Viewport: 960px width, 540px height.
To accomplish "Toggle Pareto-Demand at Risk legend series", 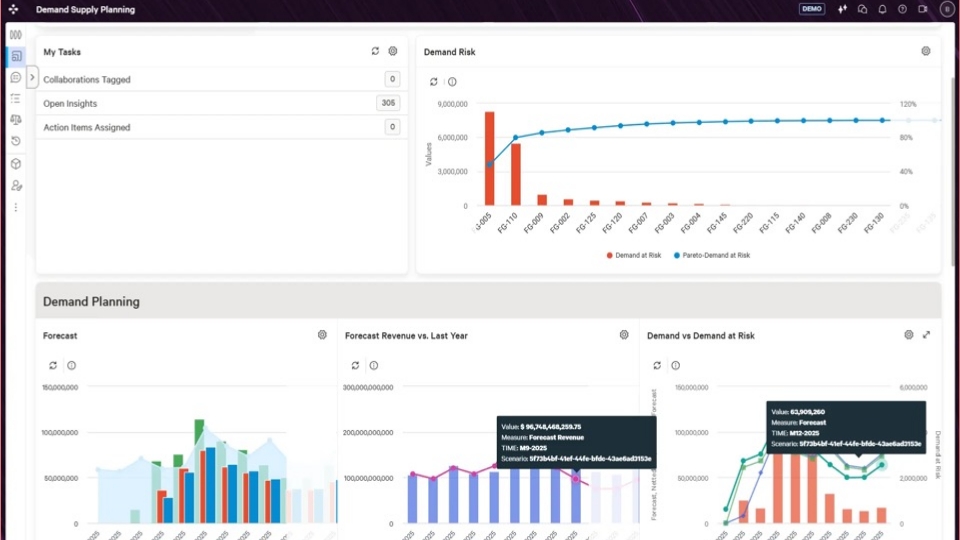I will tap(711, 255).
